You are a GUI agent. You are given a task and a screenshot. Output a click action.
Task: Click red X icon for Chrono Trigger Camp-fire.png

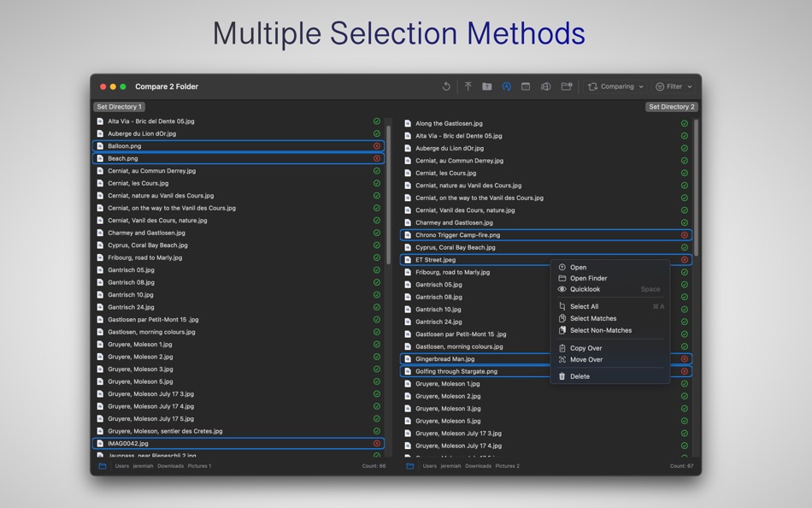pos(685,235)
